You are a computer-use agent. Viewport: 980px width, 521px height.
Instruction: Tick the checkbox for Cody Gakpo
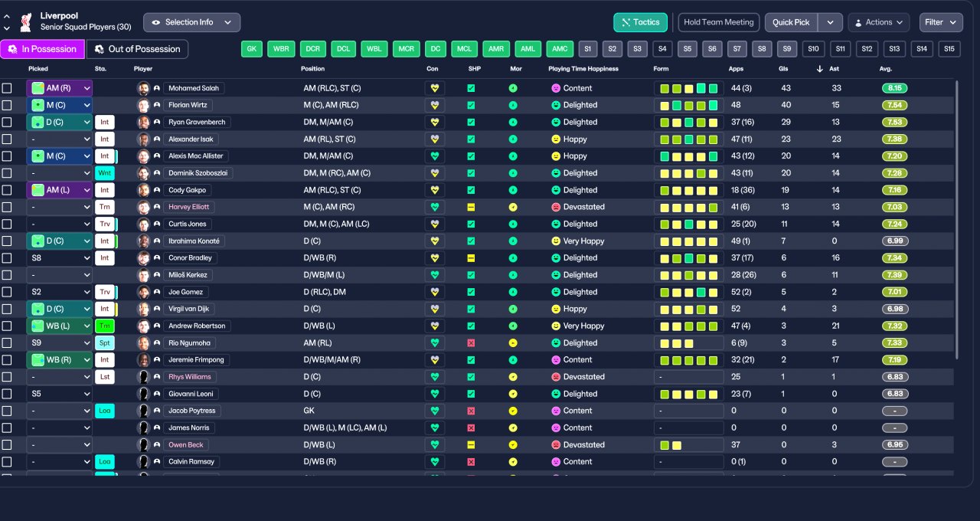[7, 190]
